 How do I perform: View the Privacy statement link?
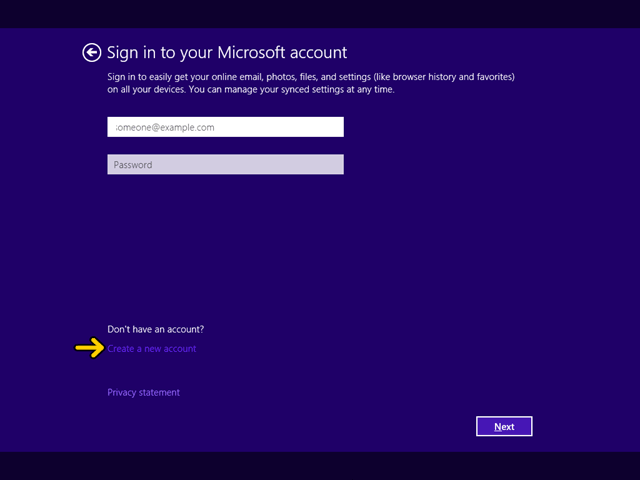click(143, 392)
